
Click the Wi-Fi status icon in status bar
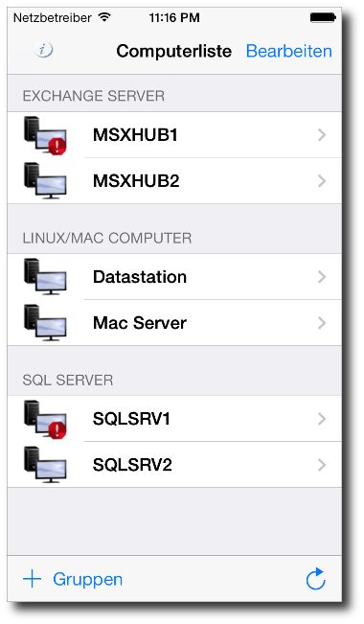(105, 17)
